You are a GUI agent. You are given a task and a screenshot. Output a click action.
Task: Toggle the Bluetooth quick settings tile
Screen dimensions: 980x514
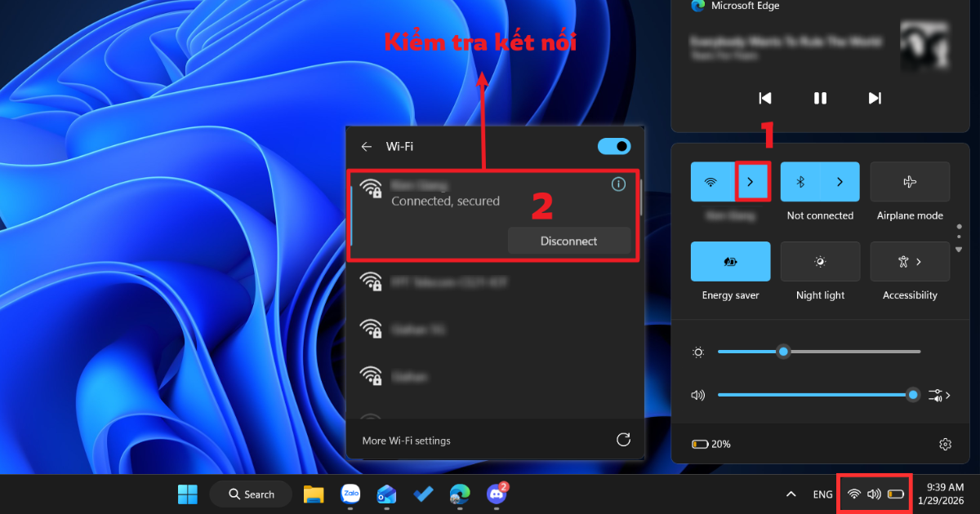point(800,182)
